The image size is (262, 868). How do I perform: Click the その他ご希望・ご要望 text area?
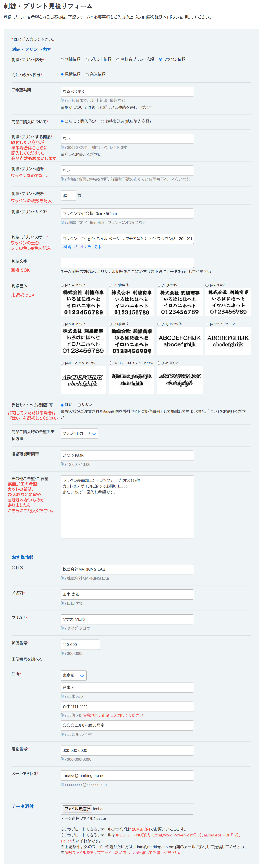pyautogui.click(x=127, y=507)
